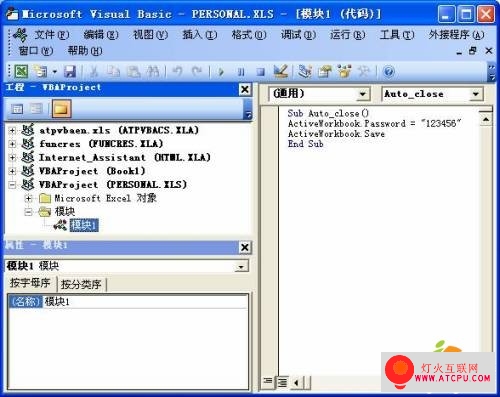The image size is (500, 397).
Task: Open the Auto_close procedure dropdown
Action: point(476,94)
